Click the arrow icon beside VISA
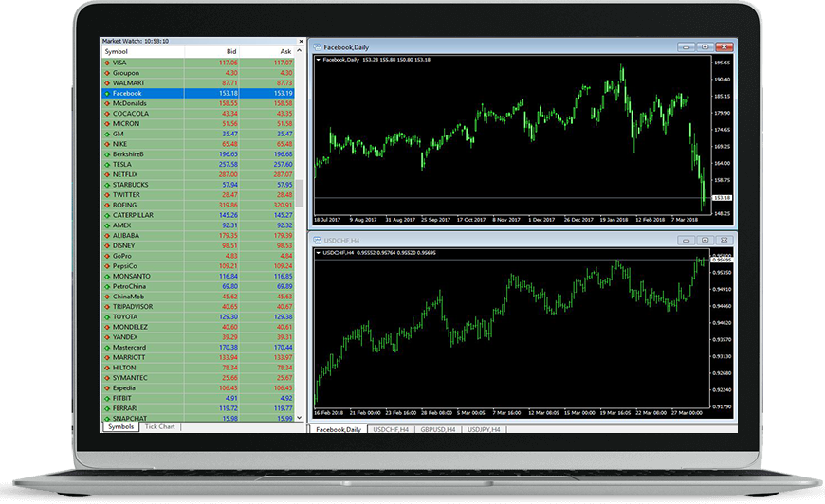825x504 pixels. 107,63
